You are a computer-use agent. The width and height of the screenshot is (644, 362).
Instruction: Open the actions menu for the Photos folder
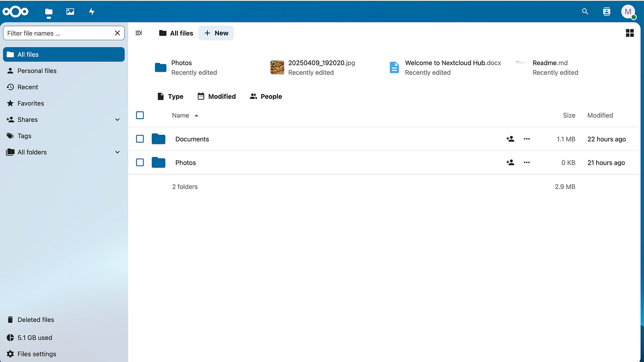pos(527,162)
